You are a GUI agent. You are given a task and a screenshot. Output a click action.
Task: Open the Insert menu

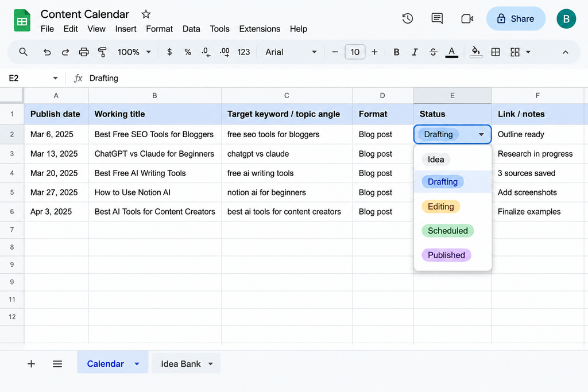point(126,29)
